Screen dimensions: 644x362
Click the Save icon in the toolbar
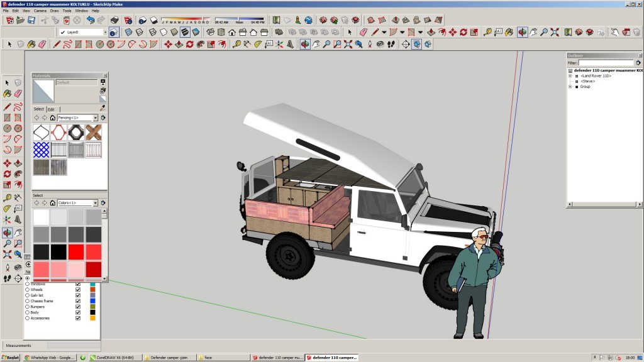(31, 20)
